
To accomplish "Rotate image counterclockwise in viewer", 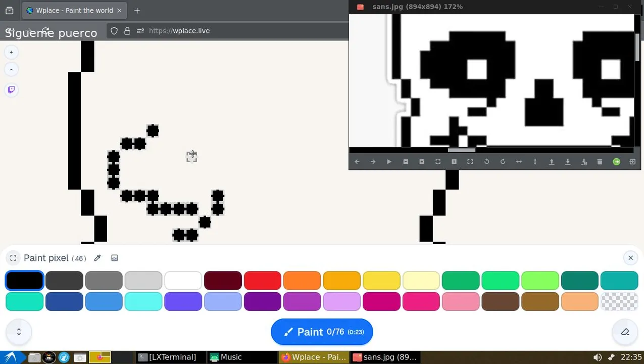I will pyautogui.click(x=486, y=162).
